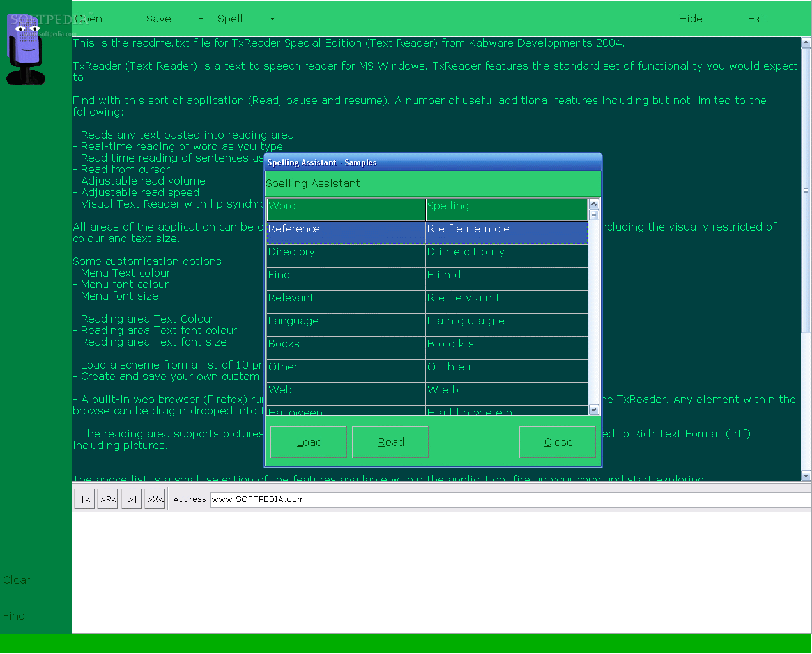The height and width of the screenshot is (654, 812).
Task: Click the >X< browser stop button
Action: [x=155, y=499]
